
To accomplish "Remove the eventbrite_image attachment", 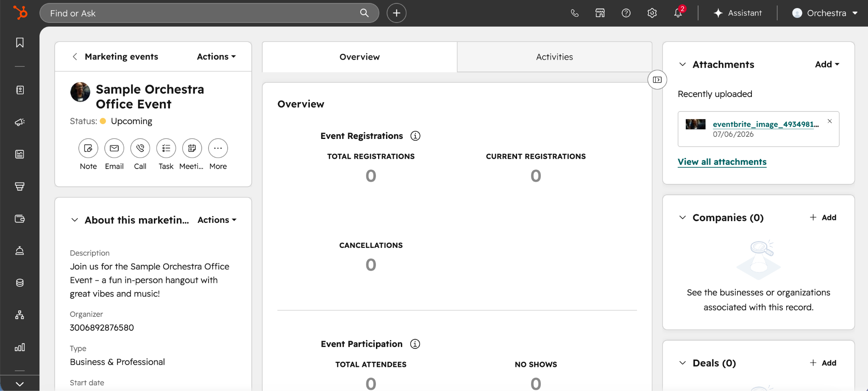I will [x=830, y=121].
